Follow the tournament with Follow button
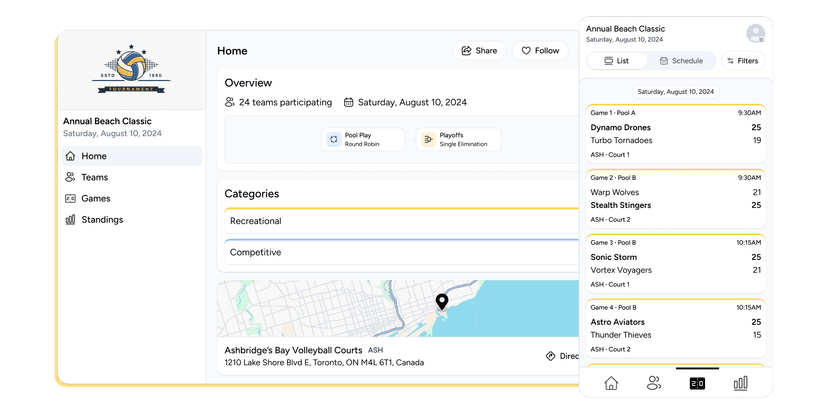 pos(540,51)
